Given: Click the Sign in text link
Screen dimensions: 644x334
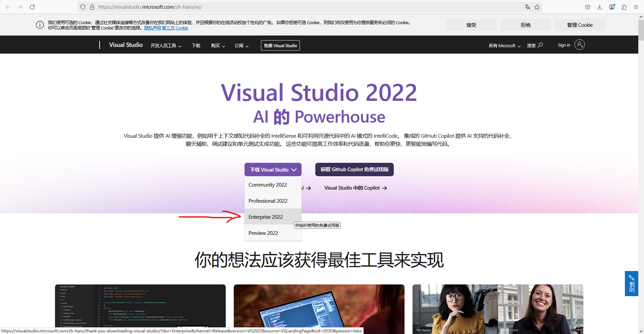Looking at the screenshot, I should tap(564, 45).
